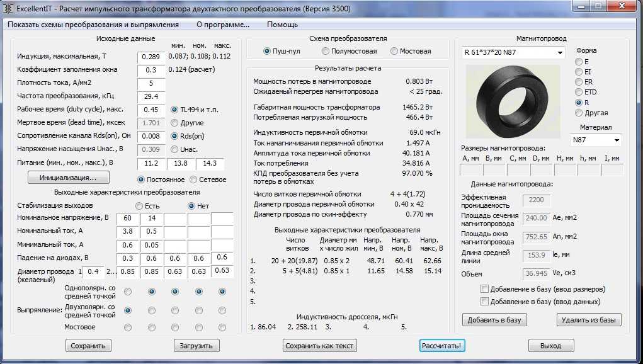Select Мостовое rectification for first output
Viewport: 643px width, 364px height.
[x=128, y=327]
